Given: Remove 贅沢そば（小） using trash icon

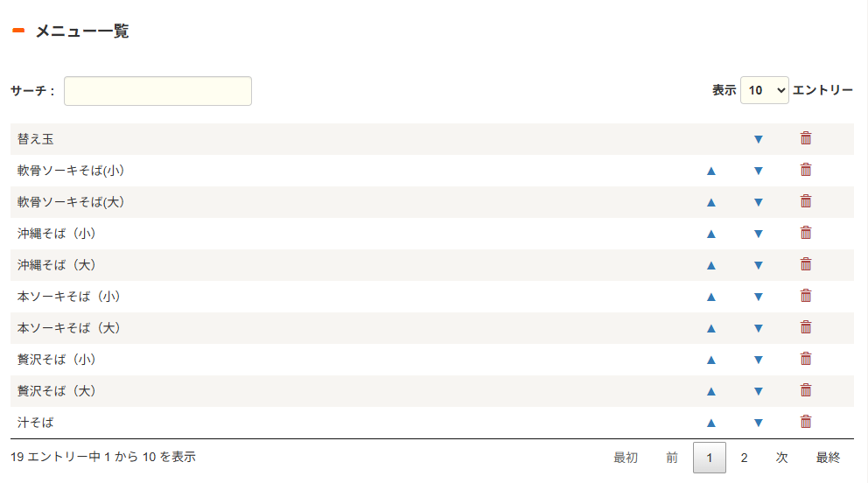Looking at the screenshot, I should (806, 359).
